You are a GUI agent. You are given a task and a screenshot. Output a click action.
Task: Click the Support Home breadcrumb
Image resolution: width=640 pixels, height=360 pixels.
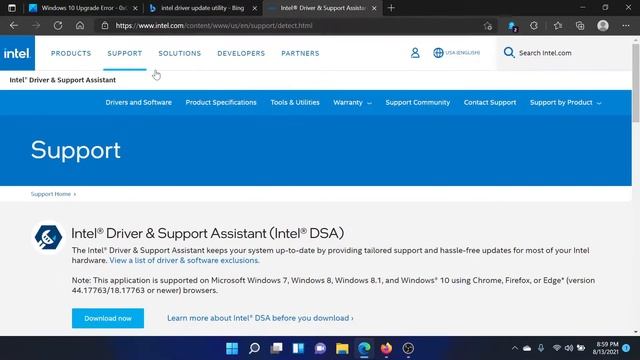51,194
